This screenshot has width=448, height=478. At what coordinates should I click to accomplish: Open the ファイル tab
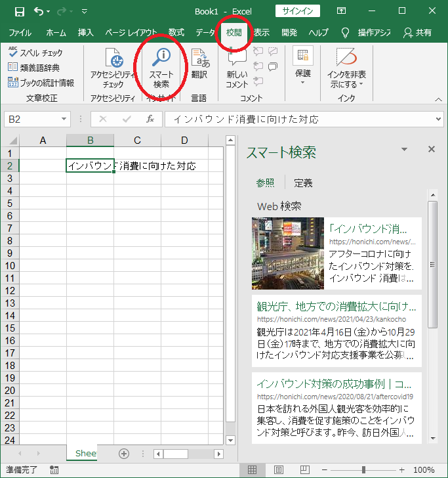(20, 32)
